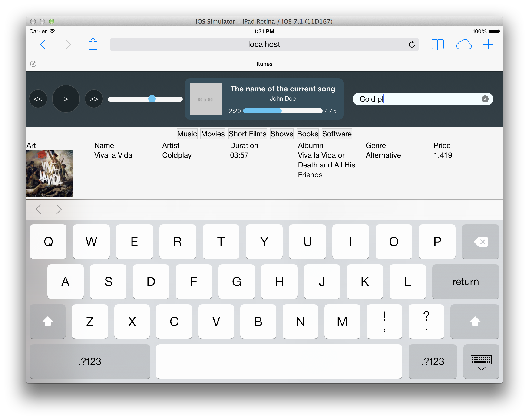529x420 pixels.
Task: Tap Safari back arrow button
Action: (43, 45)
